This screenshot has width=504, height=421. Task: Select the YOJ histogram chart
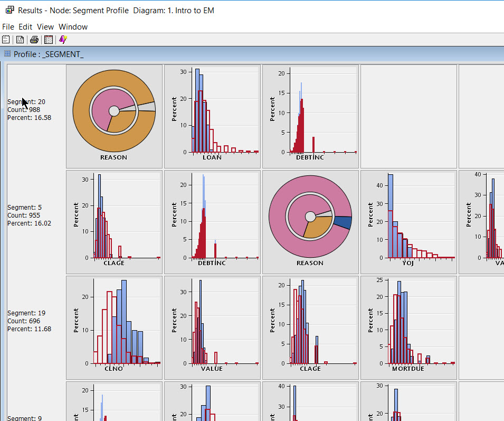(408, 222)
